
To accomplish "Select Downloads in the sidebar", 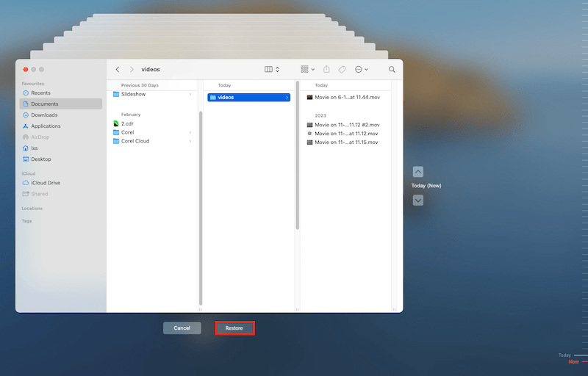I will (x=44, y=115).
